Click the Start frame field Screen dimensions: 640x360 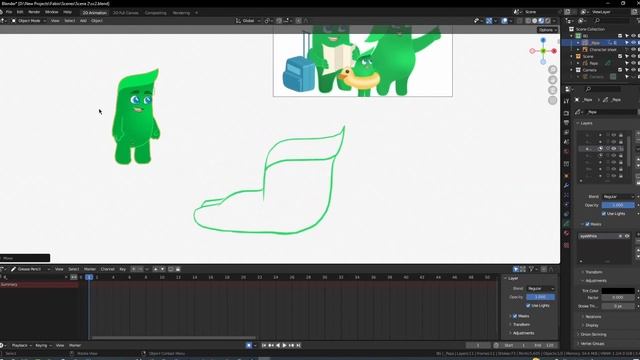pyautogui.click(x=515, y=345)
